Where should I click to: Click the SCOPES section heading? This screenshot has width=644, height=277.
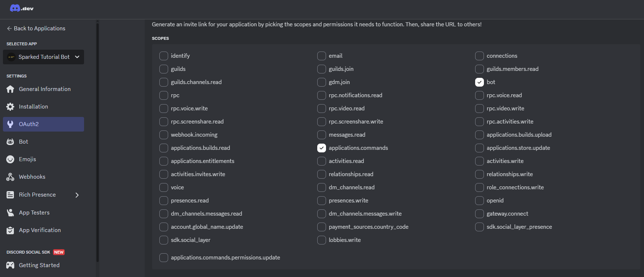pyautogui.click(x=160, y=38)
